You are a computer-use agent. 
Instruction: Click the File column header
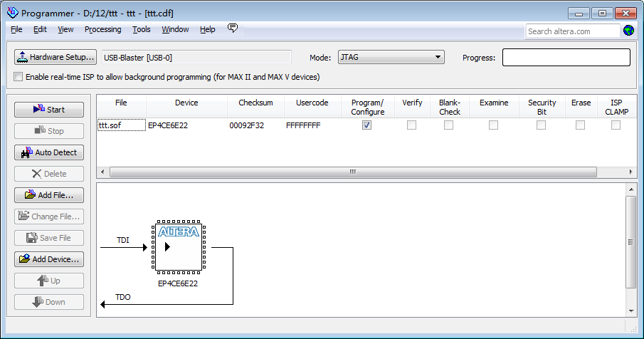pos(121,107)
